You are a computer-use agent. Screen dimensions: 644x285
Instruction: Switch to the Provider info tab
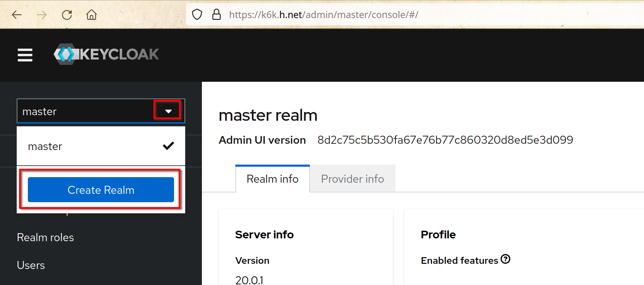pos(352,179)
